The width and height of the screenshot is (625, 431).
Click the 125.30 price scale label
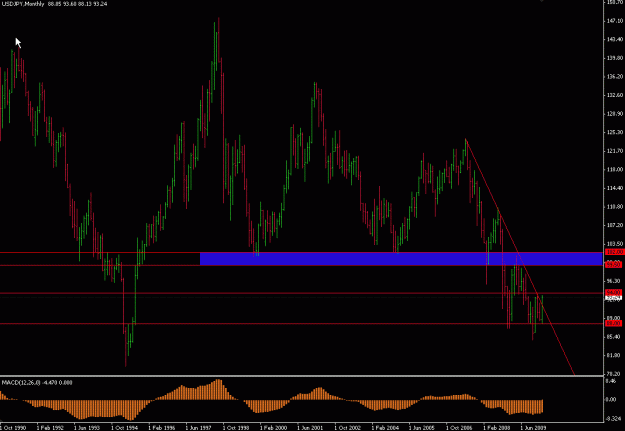(x=614, y=132)
